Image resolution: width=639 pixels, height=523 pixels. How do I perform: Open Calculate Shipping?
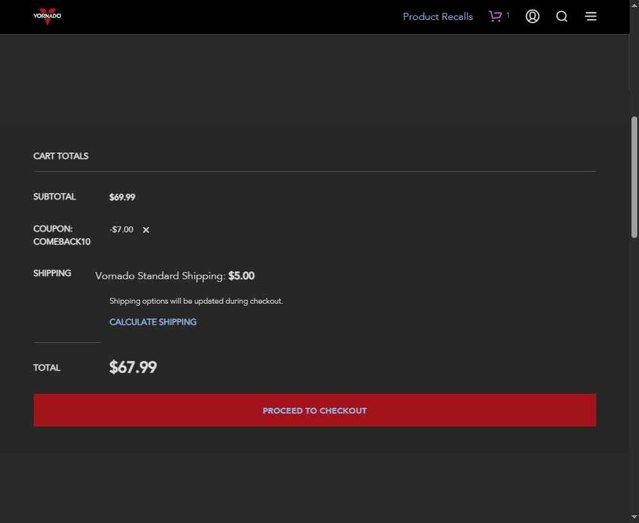[153, 322]
